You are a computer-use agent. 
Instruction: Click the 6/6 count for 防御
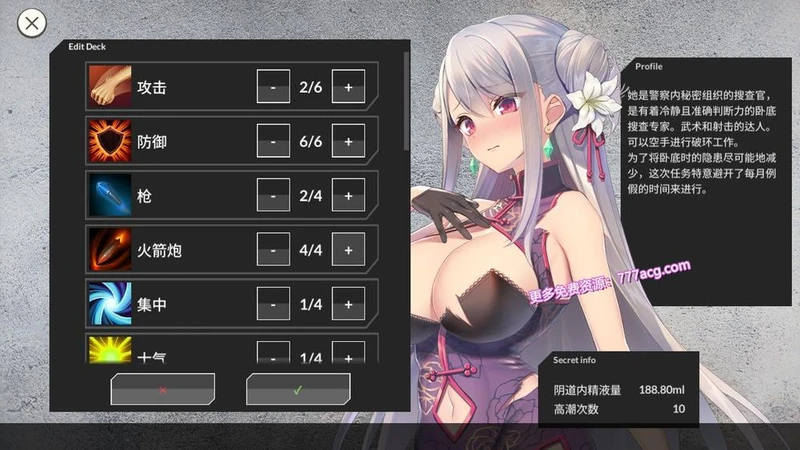pyautogui.click(x=311, y=141)
